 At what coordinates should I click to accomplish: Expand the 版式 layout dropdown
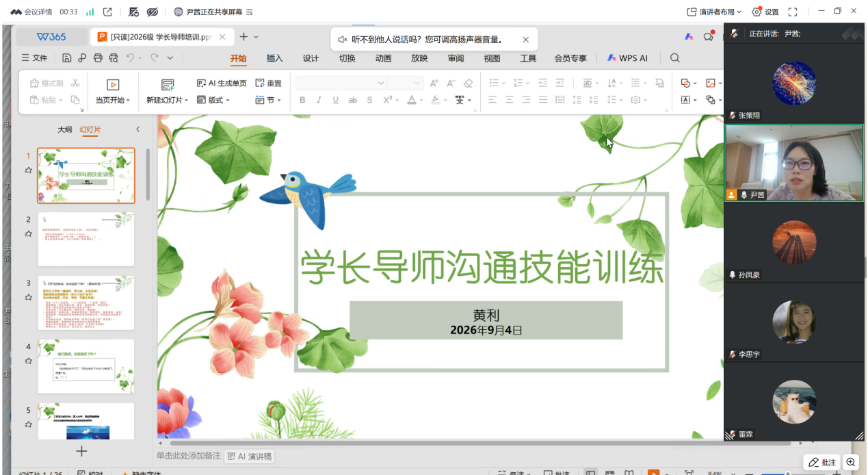click(213, 100)
